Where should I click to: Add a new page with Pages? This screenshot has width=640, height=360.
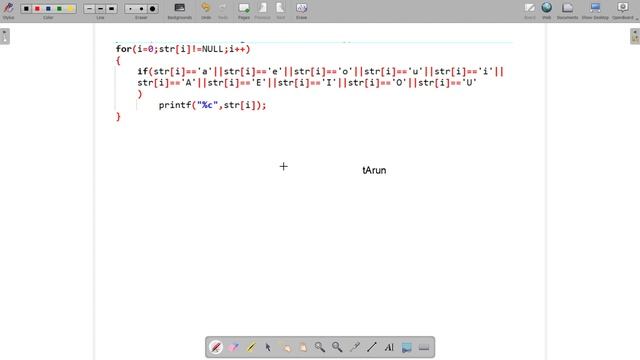tap(244, 10)
